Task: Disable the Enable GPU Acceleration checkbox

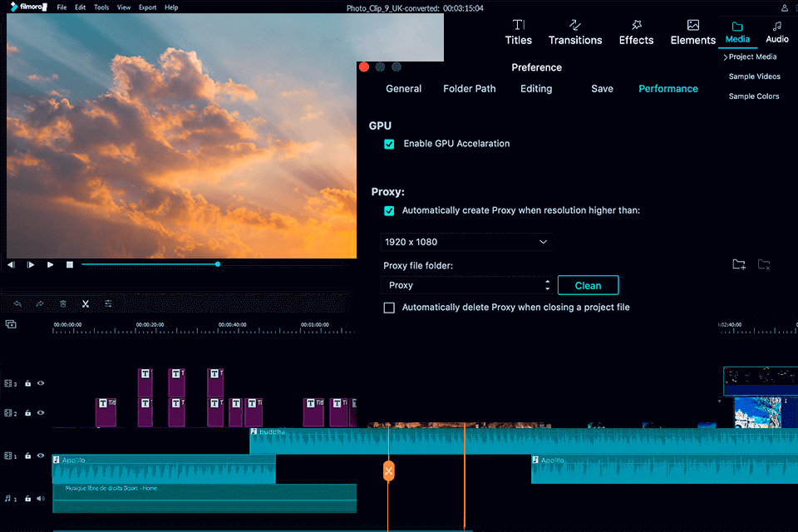Action: (x=389, y=144)
